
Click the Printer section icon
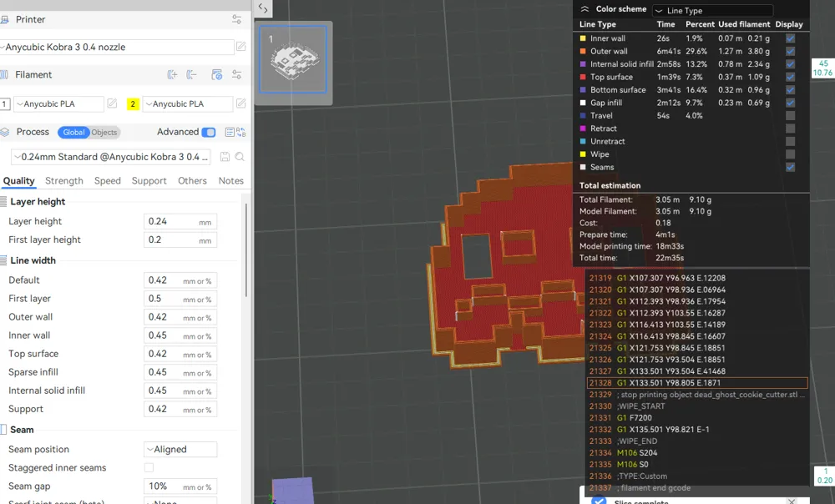[4, 20]
